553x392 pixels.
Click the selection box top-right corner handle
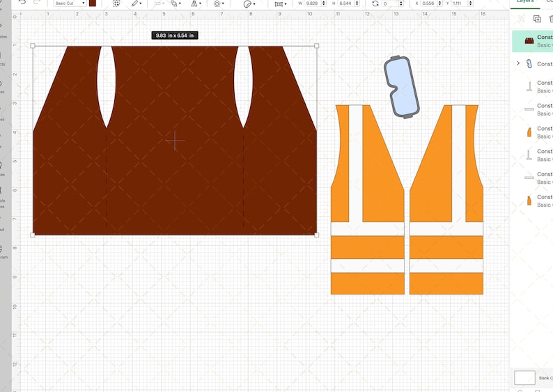pyautogui.click(x=317, y=46)
